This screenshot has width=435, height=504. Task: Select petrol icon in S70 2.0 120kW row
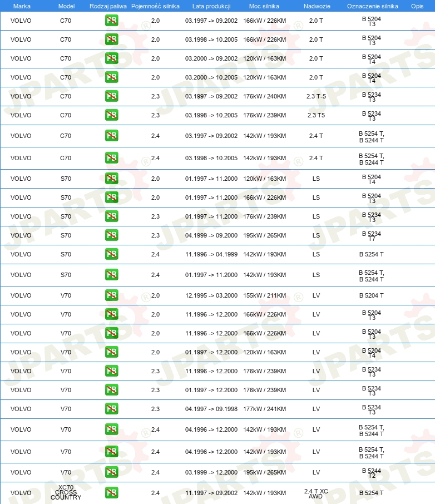[x=112, y=179]
